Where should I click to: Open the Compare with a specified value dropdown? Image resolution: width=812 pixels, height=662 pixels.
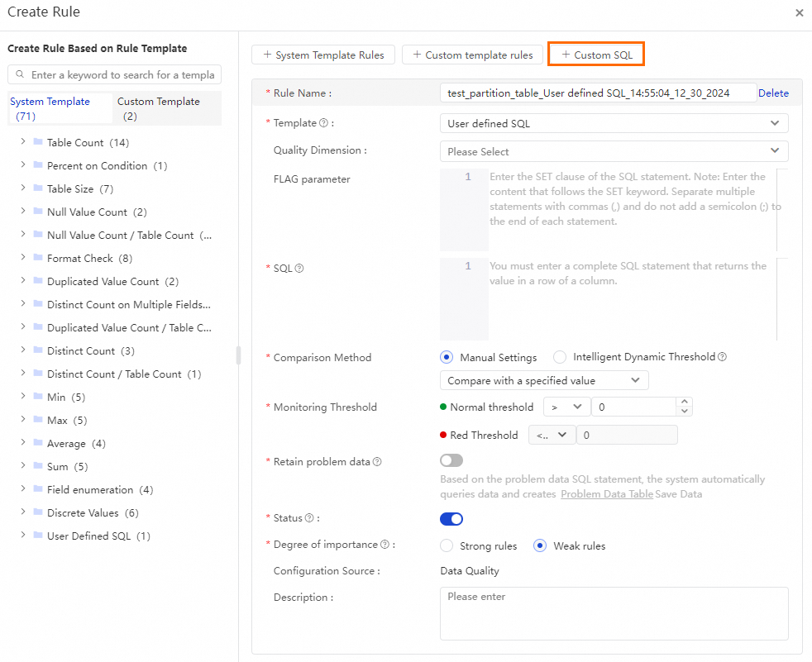(544, 380)
